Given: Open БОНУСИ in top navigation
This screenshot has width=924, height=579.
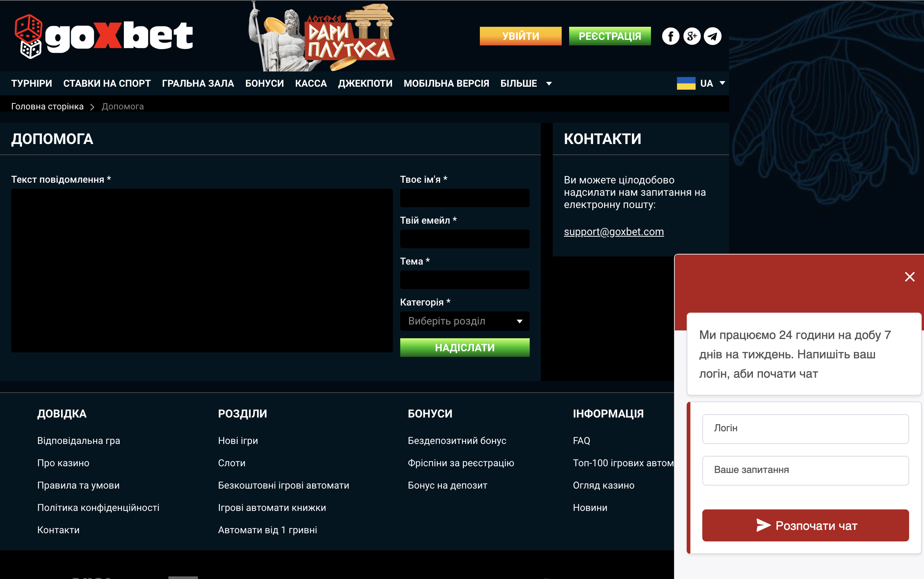Looking at the screenshot, I should [264, 83].
